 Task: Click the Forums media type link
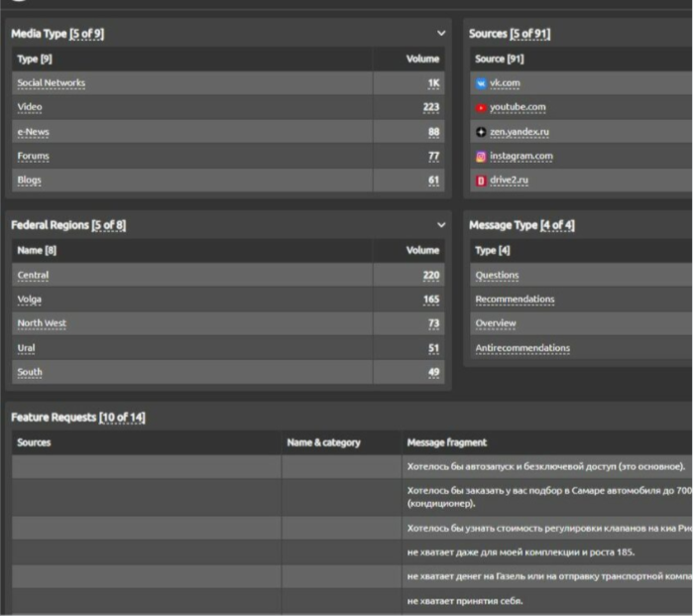33,157
